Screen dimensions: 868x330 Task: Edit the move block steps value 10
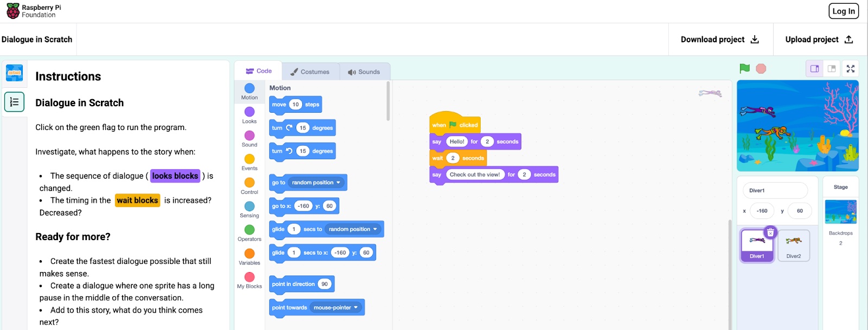[x=295, y=105]
